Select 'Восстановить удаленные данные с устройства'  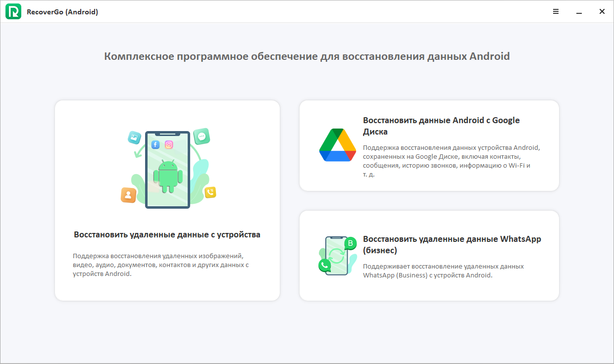pyautogui.click(x=167, y=235)
